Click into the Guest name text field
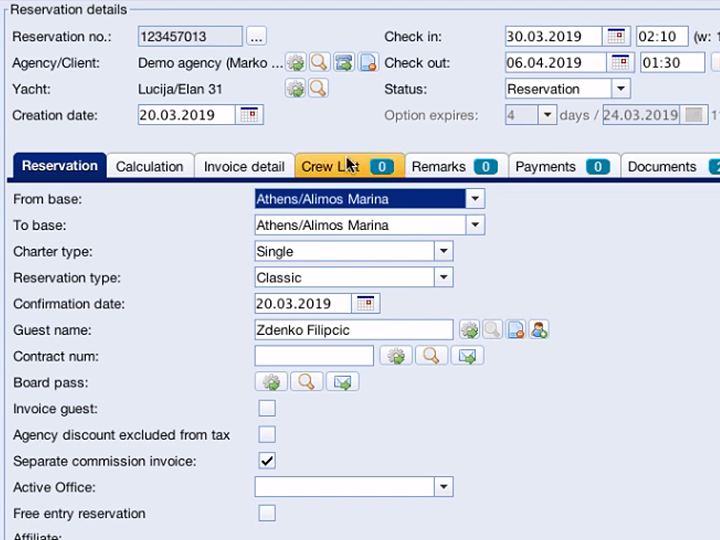The height and width of the screenshot is (540, 720). click(353, 330)
